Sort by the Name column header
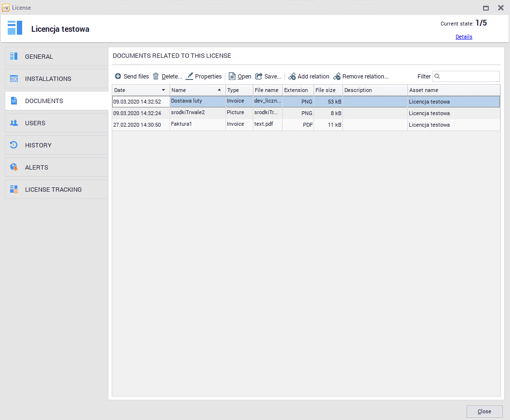This screenshot has height=420, width=510. click(x=193, y=91)
